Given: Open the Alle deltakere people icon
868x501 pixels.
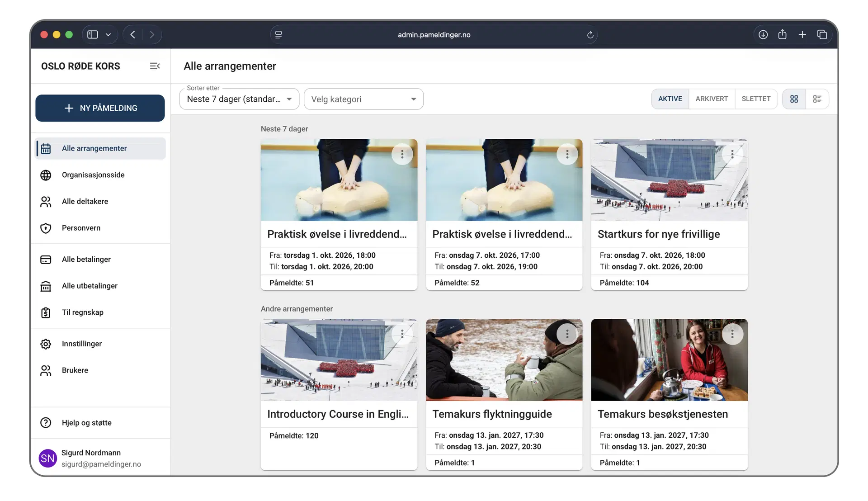Looking at the screenshot, I should click(x=46, y=202).
